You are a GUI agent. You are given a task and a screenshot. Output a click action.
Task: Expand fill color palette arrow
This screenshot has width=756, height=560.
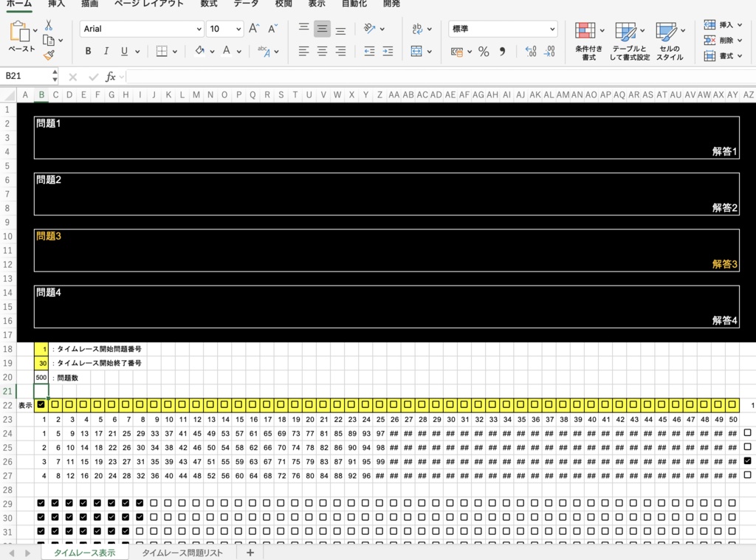(x=212, y=52)
